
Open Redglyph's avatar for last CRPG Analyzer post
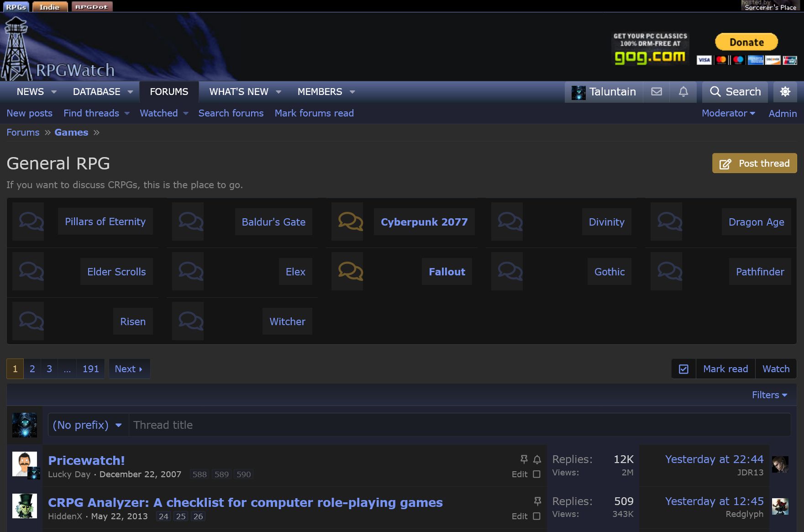(x=780, y=506)
